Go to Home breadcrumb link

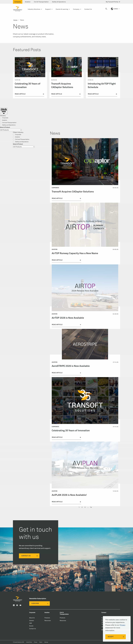[x=15, y=20]
